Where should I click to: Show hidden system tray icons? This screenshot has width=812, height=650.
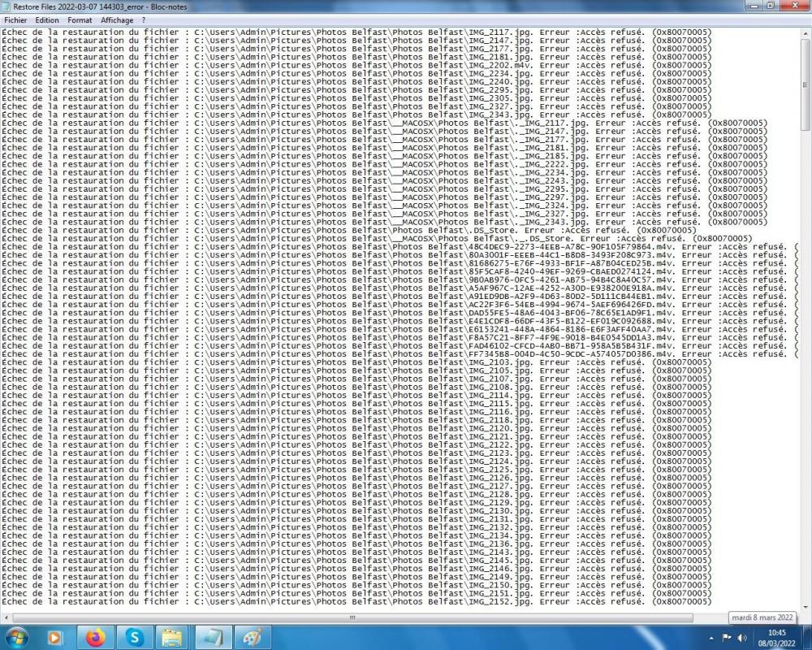coord(711,638)
